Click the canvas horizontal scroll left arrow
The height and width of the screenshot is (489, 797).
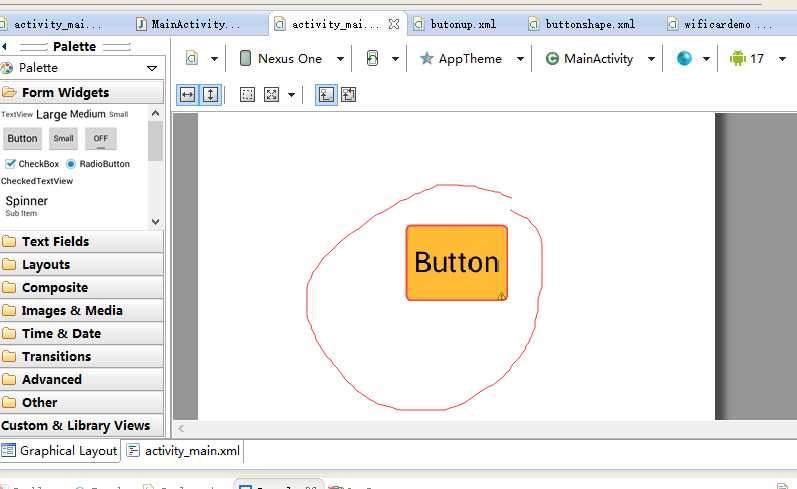(x=180, y=429)
